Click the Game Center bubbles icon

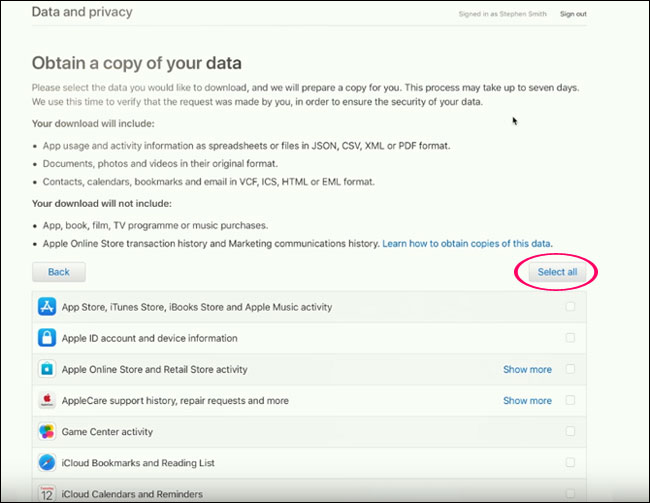tap(46, 432)
